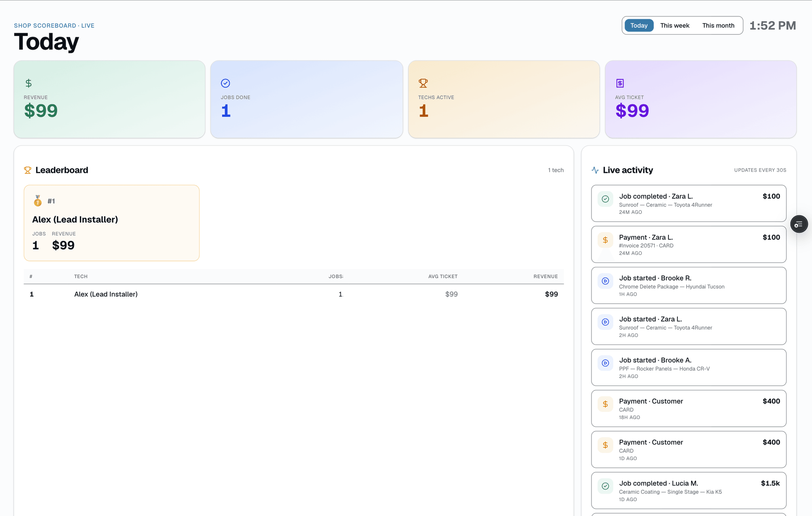Open the floating dark settings widget button
812x516 pixels.
click(799, 224)
